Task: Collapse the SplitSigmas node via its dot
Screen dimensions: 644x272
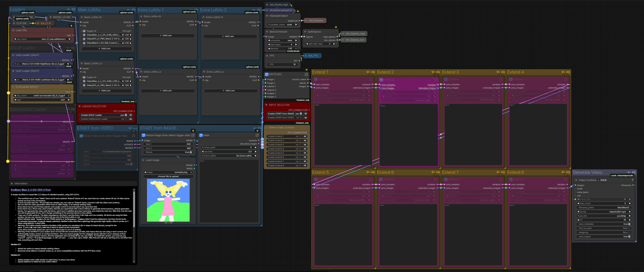Action: click(305, 32)
